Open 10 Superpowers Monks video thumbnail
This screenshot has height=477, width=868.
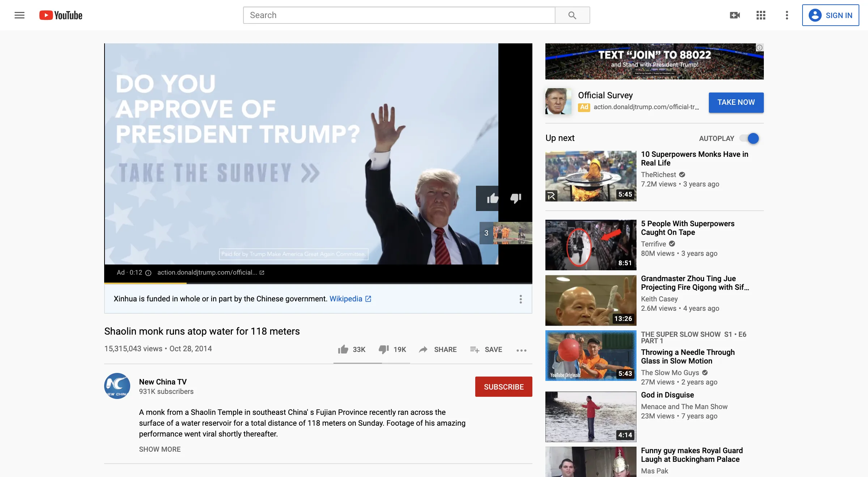pyautogui.click(x=591, y=176)
